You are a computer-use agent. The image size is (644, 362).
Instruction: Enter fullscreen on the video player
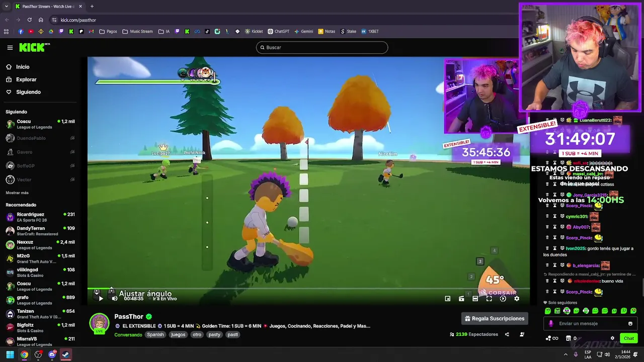(x=489, y=299)
